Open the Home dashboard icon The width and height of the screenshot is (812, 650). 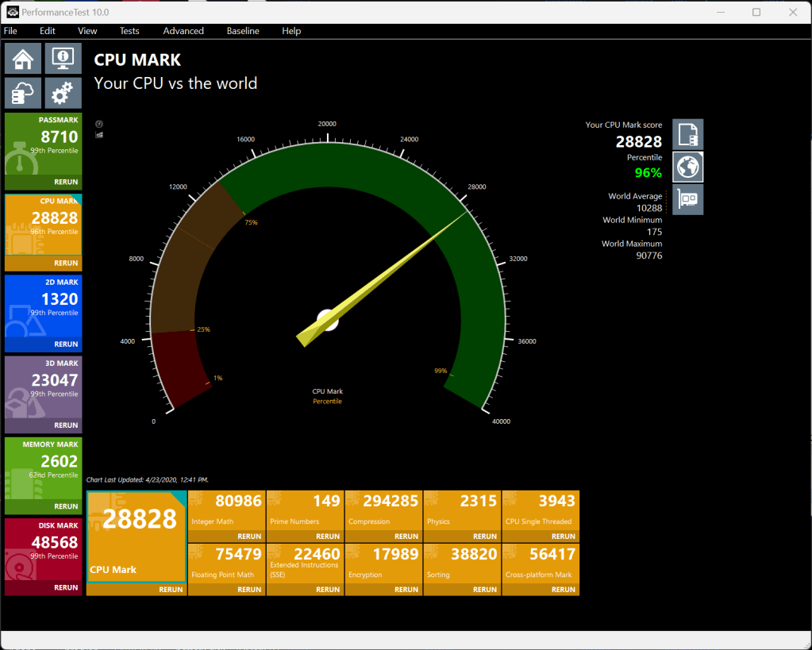click(x=23, y=58)
